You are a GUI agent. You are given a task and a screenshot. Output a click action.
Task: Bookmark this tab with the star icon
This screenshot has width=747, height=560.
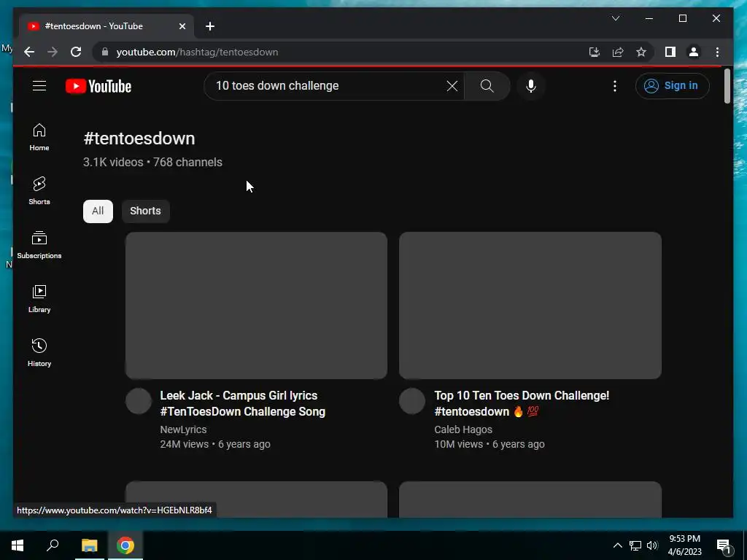[641, 52]
